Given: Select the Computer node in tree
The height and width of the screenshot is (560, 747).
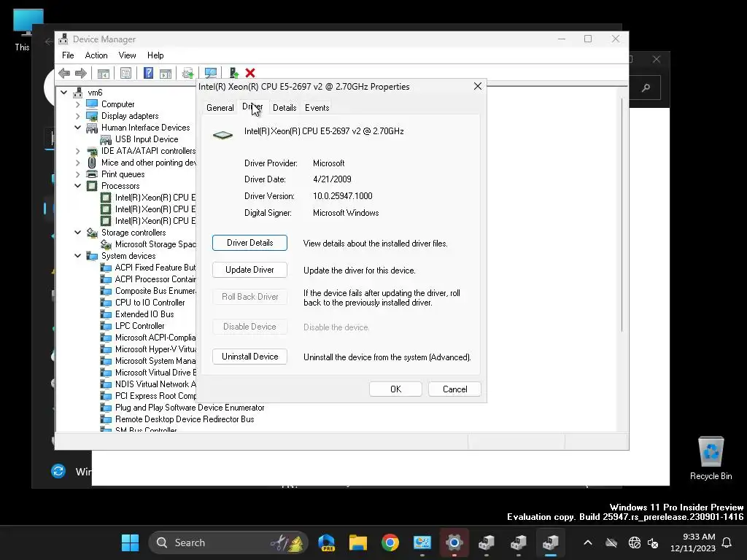Looking at the screenshot, I should click(117, 104).
